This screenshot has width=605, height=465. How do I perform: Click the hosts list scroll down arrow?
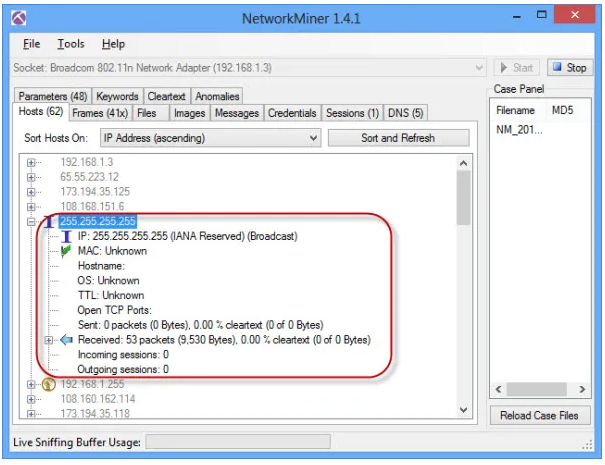(463, 409)
